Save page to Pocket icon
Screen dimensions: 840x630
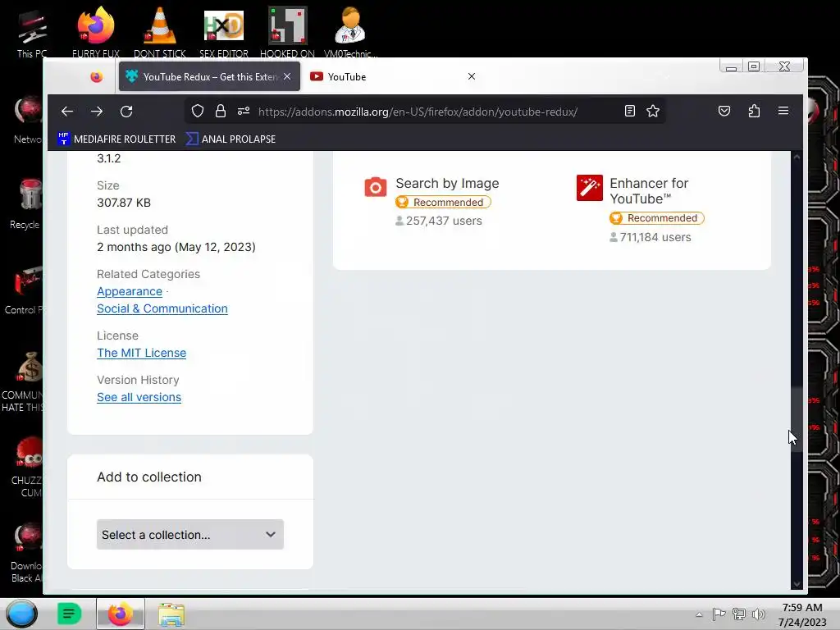pos(724,111)
